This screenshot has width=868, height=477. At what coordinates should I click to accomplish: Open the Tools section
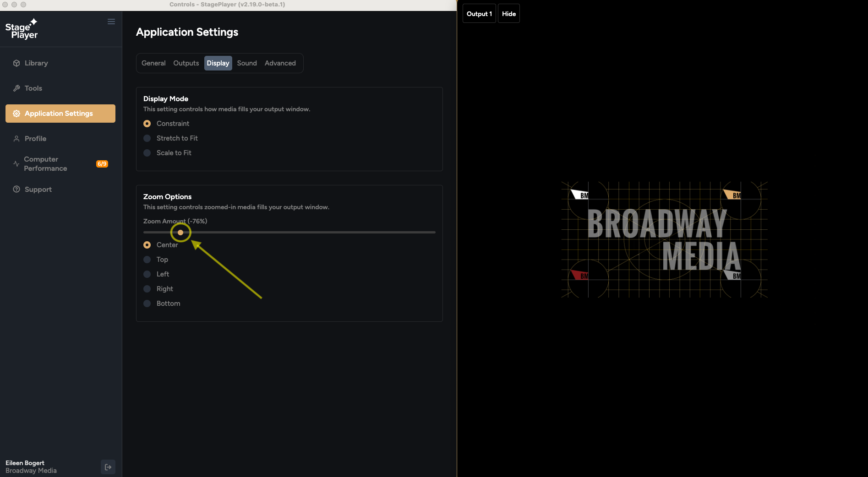click(x=60, y=88)
